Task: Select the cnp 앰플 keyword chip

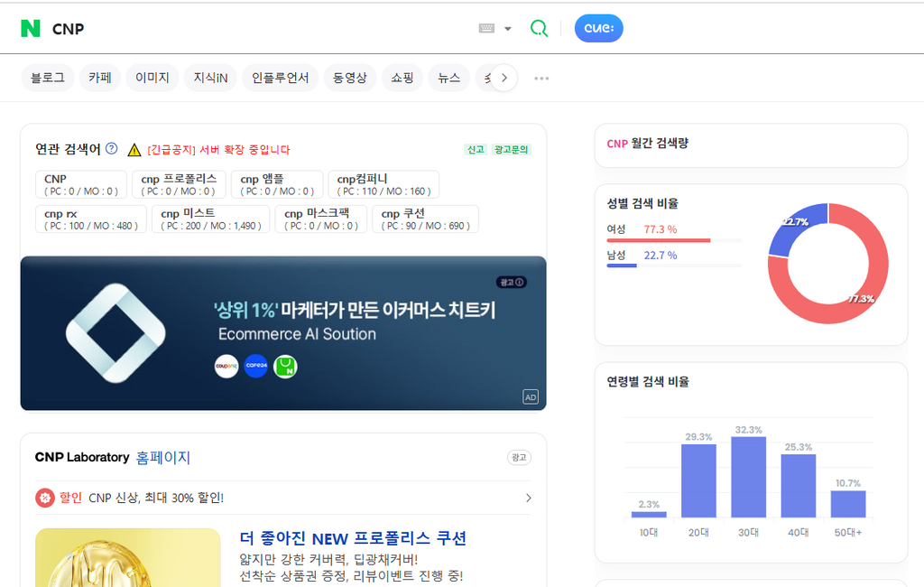Action: coord(277,184)
